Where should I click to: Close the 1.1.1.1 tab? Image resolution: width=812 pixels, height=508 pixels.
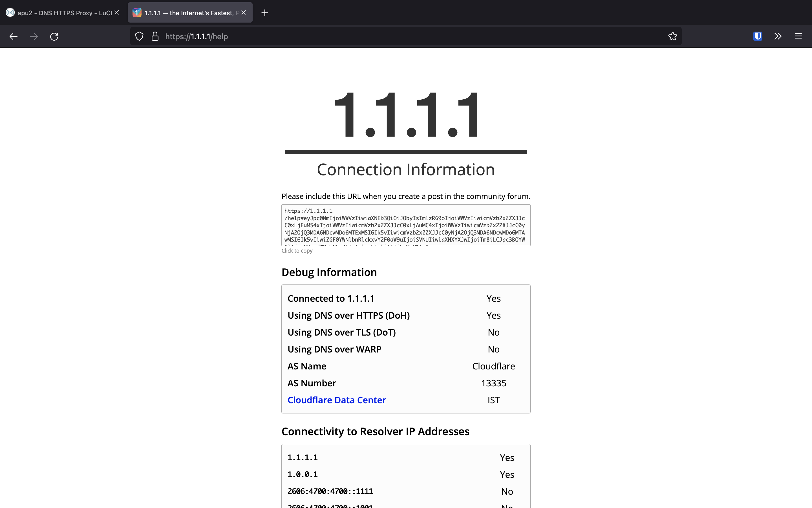click(x=244, y=13)
